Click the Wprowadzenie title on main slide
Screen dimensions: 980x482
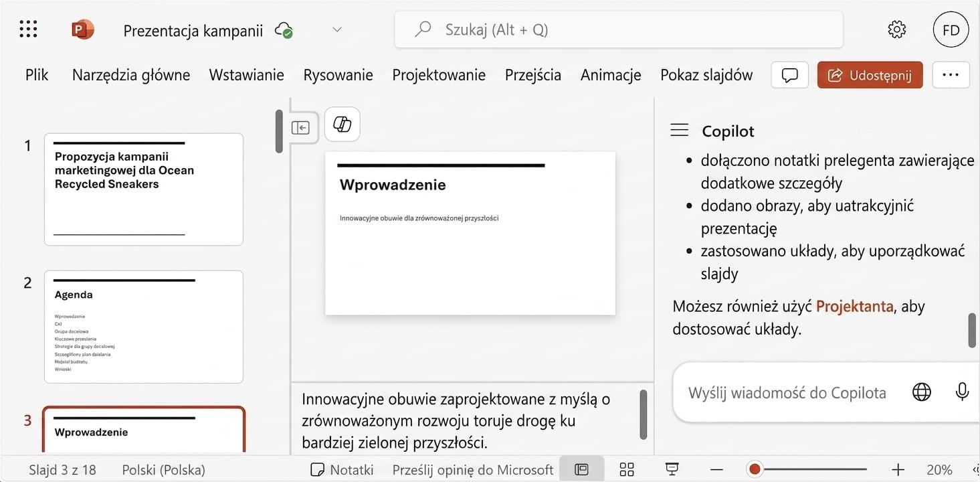click(x=393, y=185)
